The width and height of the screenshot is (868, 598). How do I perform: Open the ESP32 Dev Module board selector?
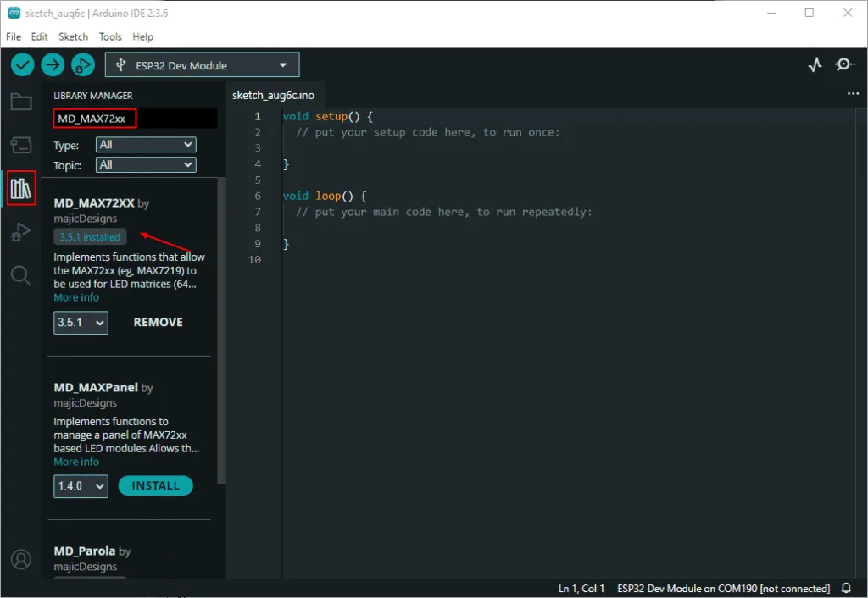coord(202,65)
